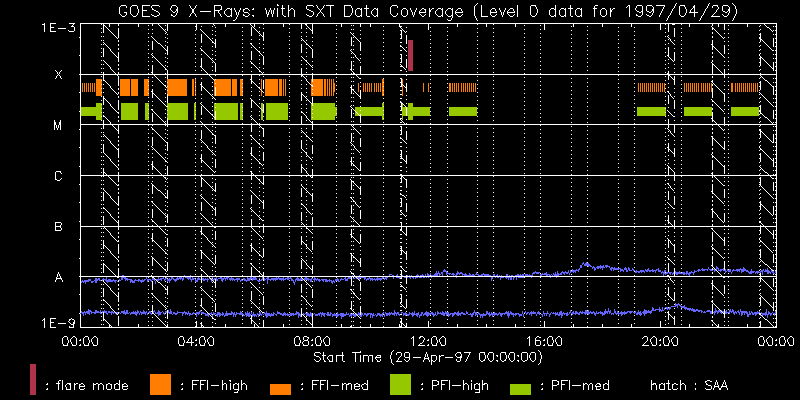The image size is (800, 400).
Task: Select the X flare class axis label
Action: tap(58, 75)
